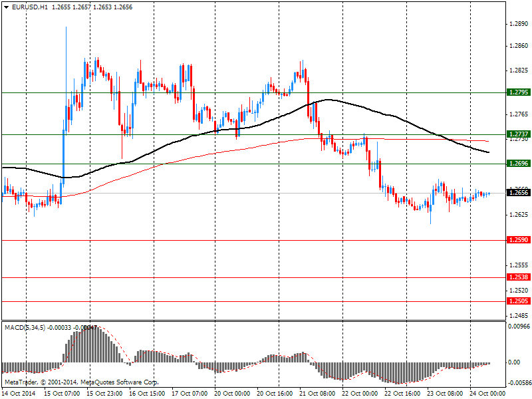Click the 14 Oct 2014 date label
This screenshot has height=399, width=532.
(x=19, y=394)
